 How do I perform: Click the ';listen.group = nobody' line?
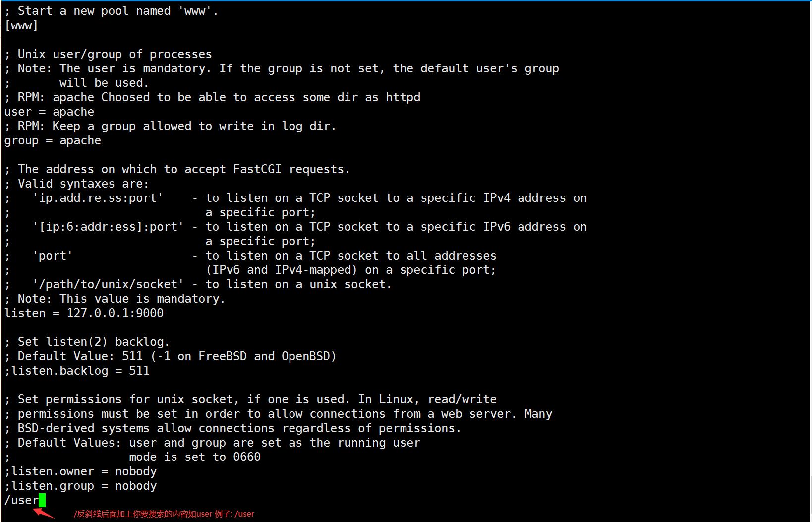click(x=80, y=486)
